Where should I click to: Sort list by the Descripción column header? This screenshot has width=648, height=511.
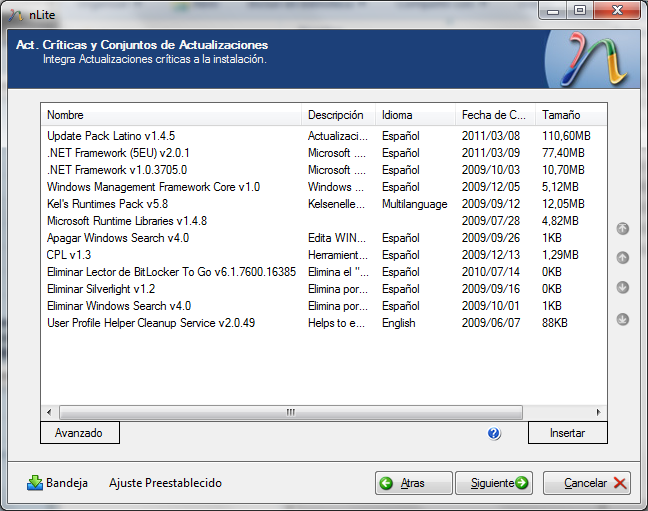click(338, 115)
